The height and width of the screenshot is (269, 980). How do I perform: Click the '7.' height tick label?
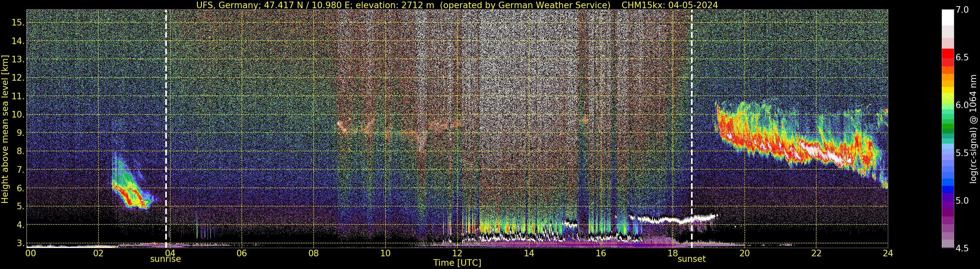pos(20,170)
